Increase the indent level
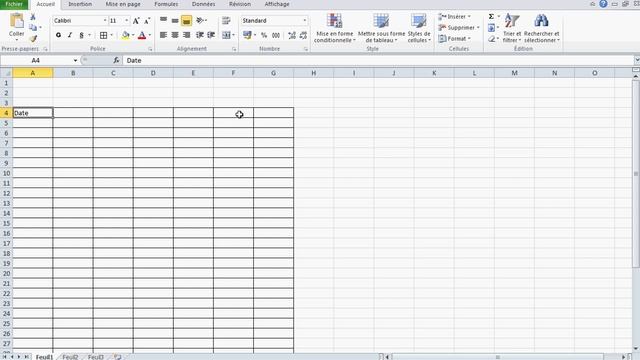The image size is (640, 360). point(211,35)
